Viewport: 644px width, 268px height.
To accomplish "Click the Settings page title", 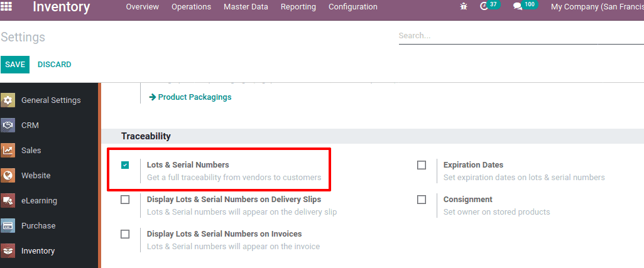I will click(x=23, y=37).
